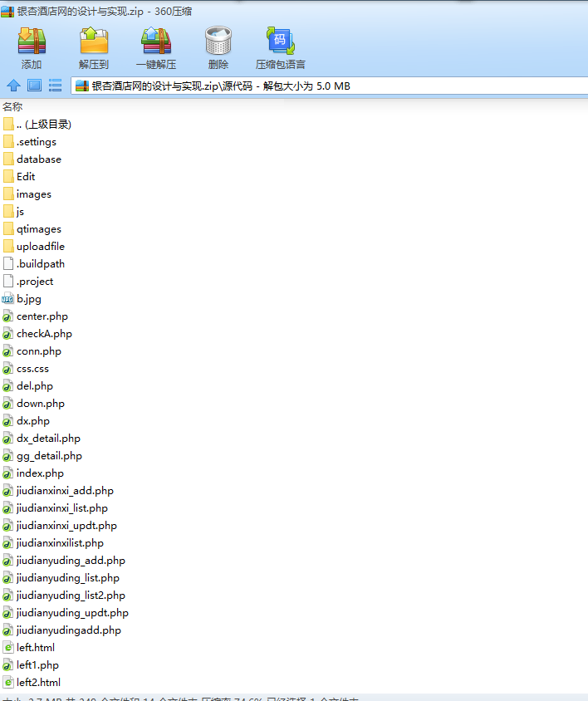
Task: Click the 360压缩 app icon in the title bar
Action: point(7,12)
